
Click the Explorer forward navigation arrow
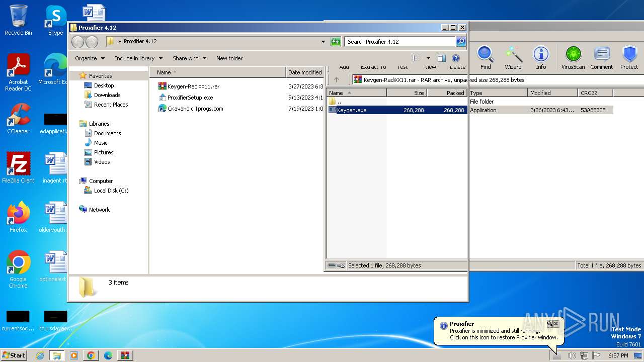(92, 42)
